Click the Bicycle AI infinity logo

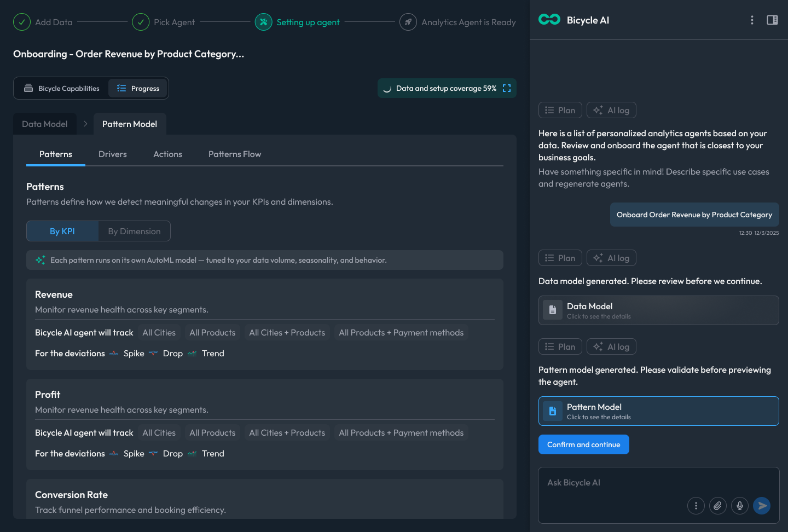(x=549, y=20)
